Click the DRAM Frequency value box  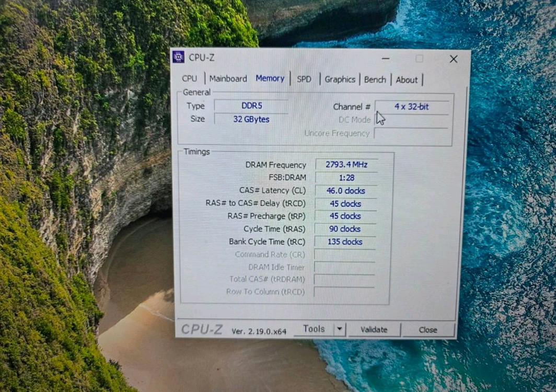[344, 165]
